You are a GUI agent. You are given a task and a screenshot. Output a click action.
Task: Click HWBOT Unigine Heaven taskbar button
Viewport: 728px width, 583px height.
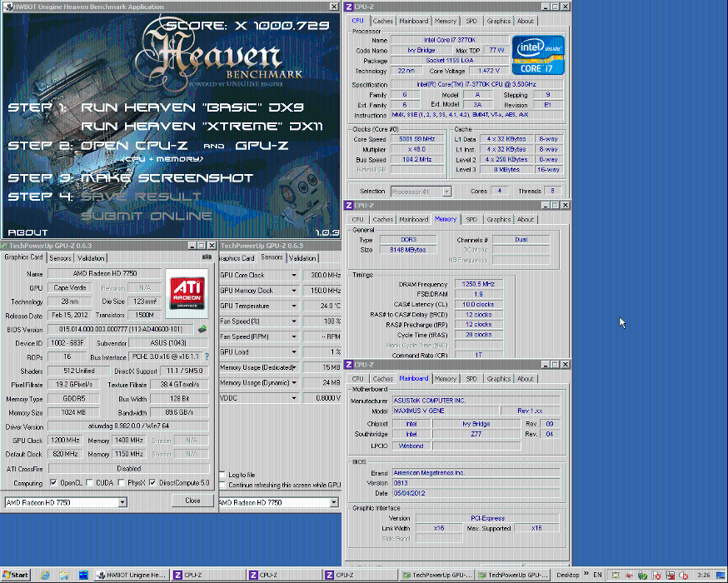(x=131, y=576)
